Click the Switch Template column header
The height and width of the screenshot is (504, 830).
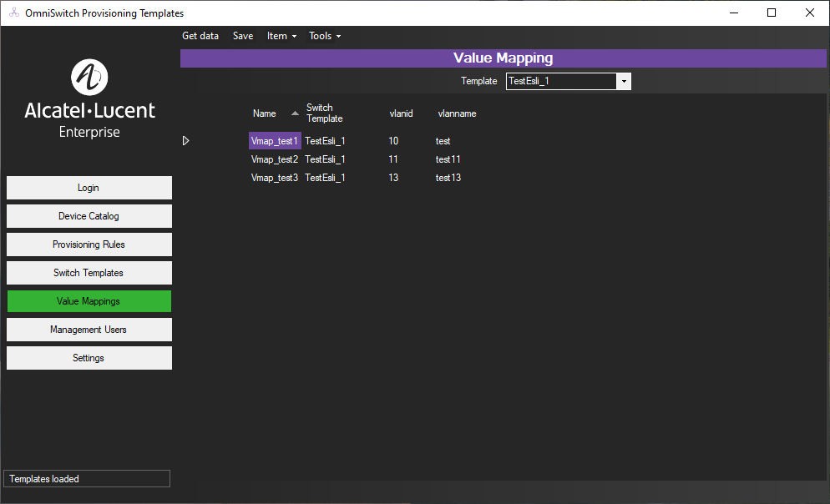coord(325,113)
